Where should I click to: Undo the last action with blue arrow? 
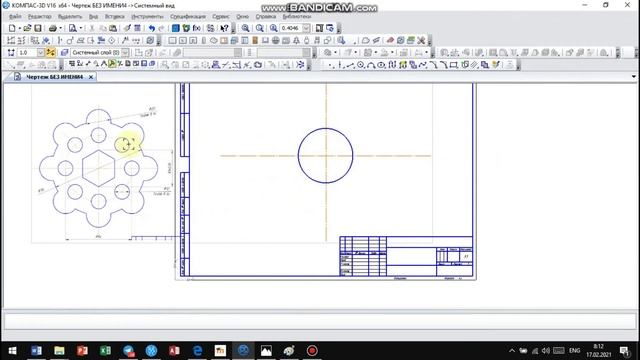click(152, 28)
